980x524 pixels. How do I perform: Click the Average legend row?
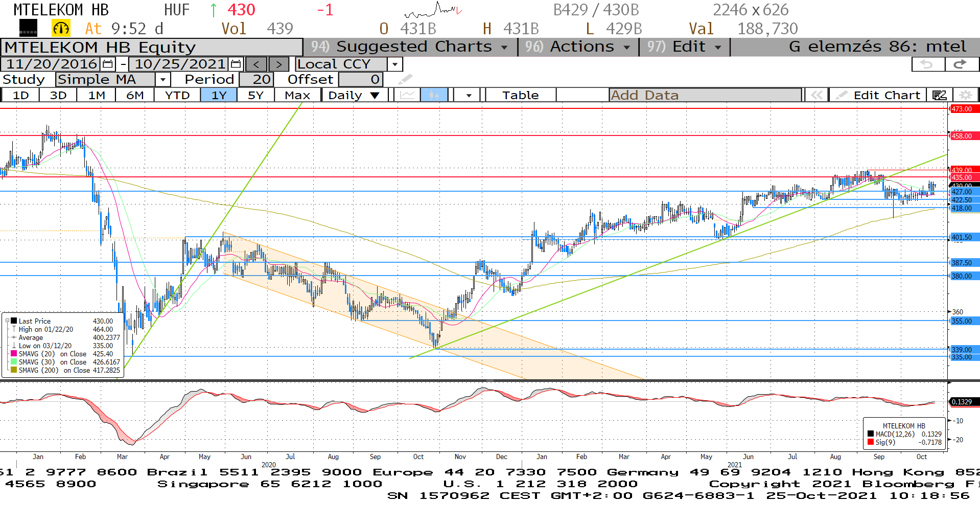point(65,337)
